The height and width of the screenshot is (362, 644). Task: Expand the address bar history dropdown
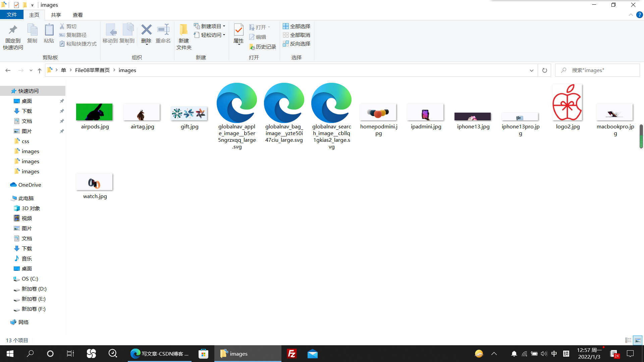tap(532, 70)
